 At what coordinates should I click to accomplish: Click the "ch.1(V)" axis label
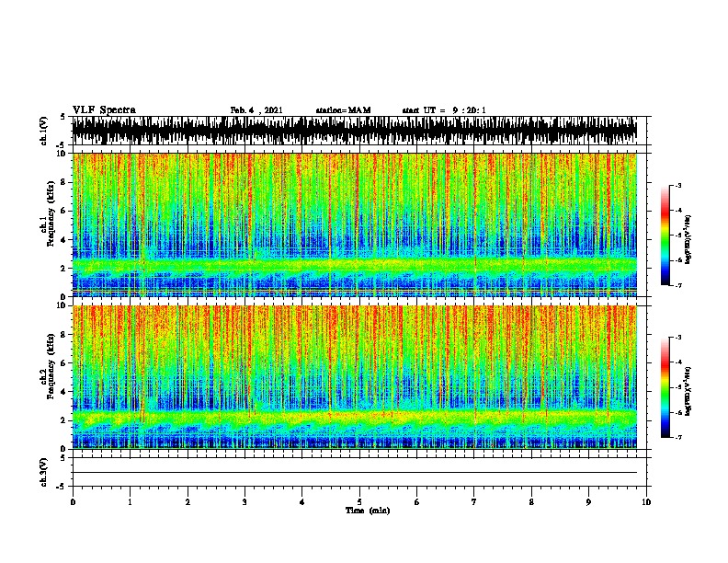point(44,131)
